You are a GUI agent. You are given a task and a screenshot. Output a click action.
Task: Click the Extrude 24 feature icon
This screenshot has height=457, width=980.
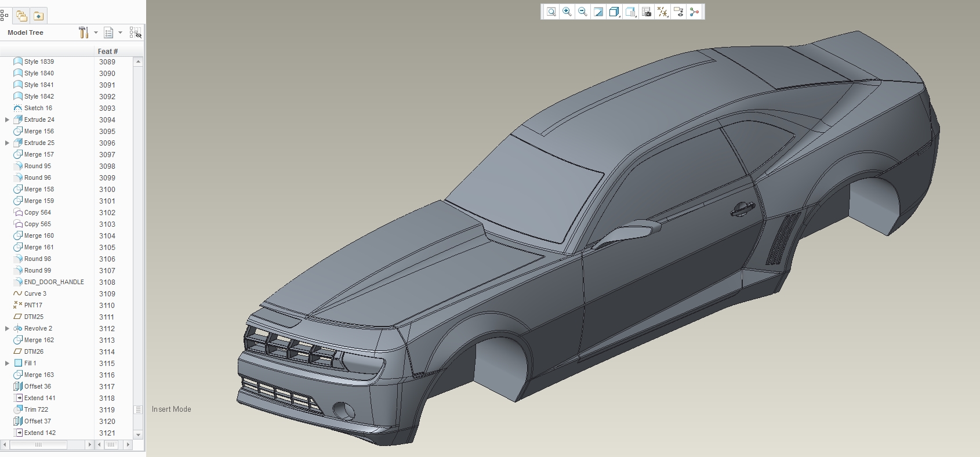pyautogui.click(x=18, y=119)
